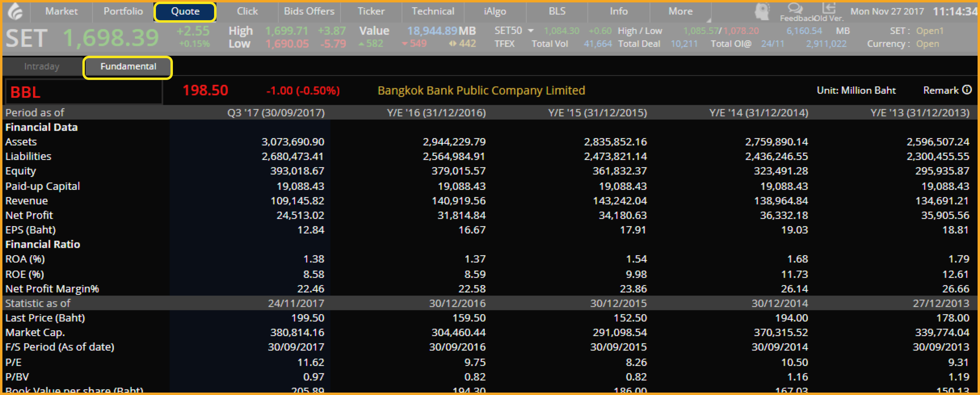Click the Liabilities row label
Image resolution: width=980 pixels, height=395 pixels.
pyautogui.click(x=28, y=156)
